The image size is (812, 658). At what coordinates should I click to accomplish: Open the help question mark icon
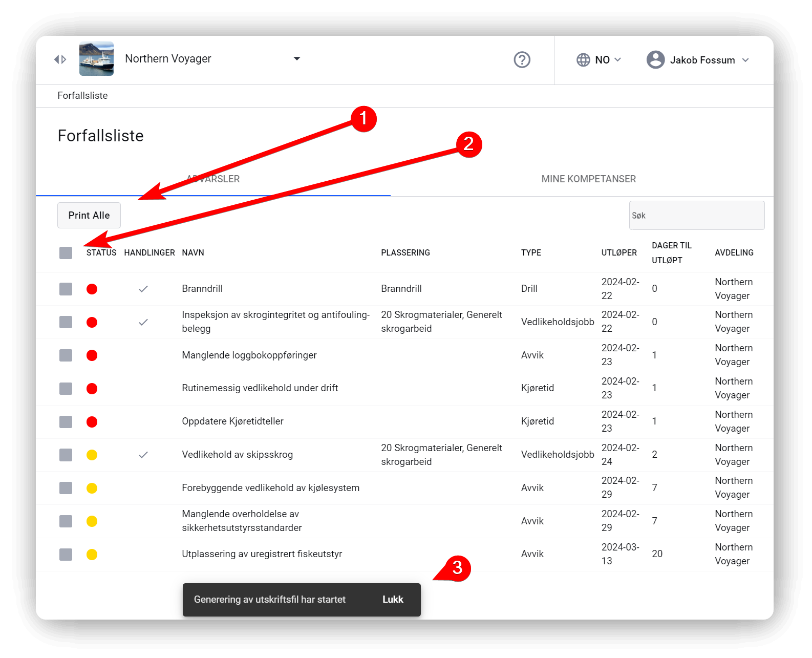click(x=522, y=60)
